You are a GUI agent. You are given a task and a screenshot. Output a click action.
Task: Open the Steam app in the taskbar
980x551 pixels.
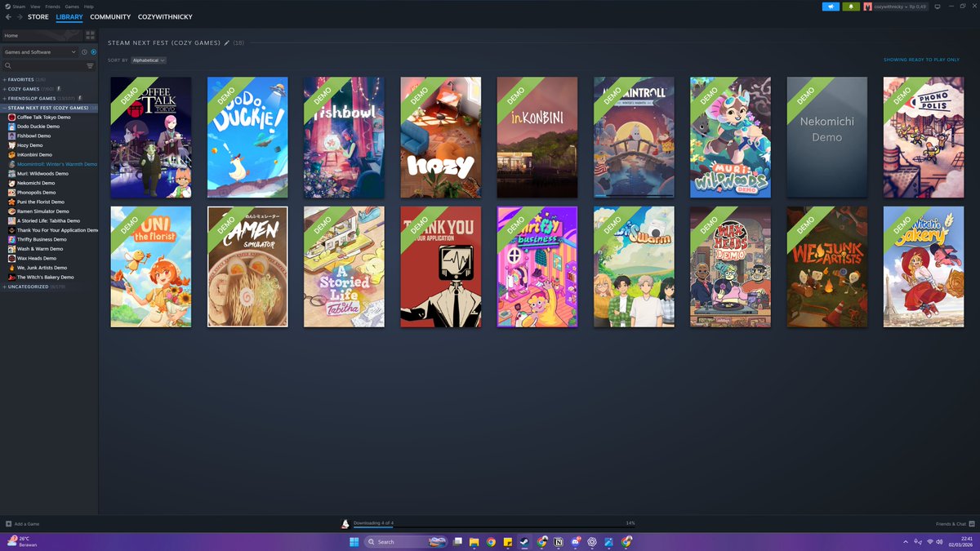(x=525, y=541)
